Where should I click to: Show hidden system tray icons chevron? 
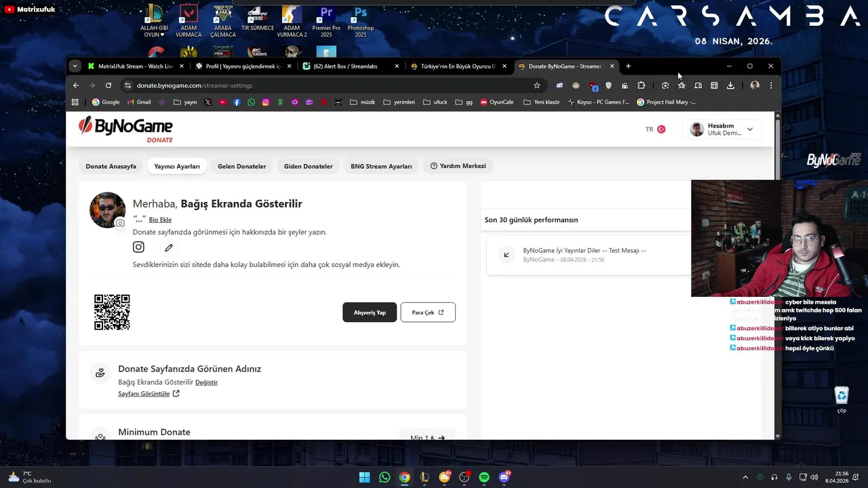coord(745,477)
